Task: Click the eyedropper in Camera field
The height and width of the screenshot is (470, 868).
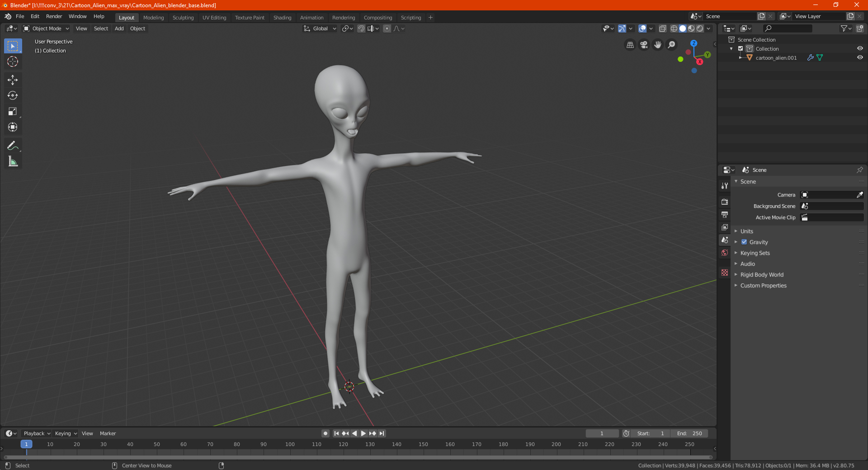Action: pyautogui.click(x=859, y=195)
